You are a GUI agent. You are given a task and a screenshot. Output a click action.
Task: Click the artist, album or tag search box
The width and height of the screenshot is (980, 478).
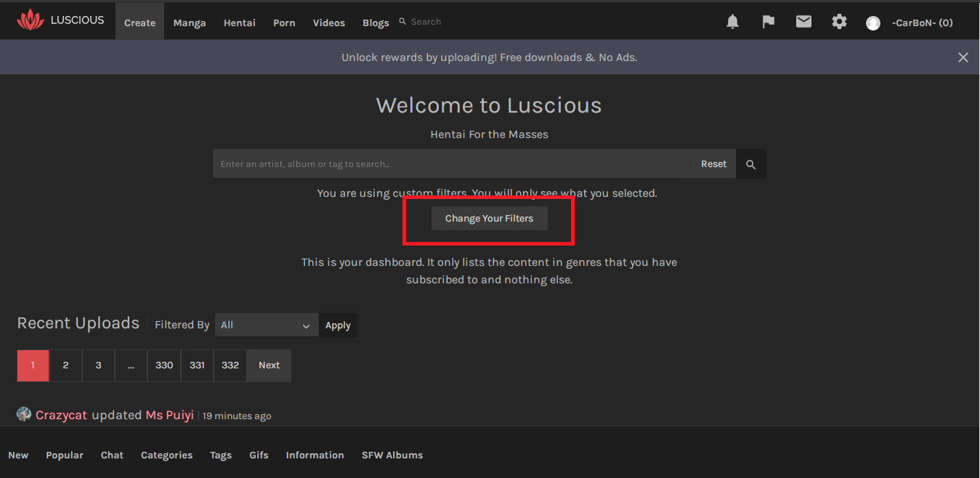tap(453, 164)
